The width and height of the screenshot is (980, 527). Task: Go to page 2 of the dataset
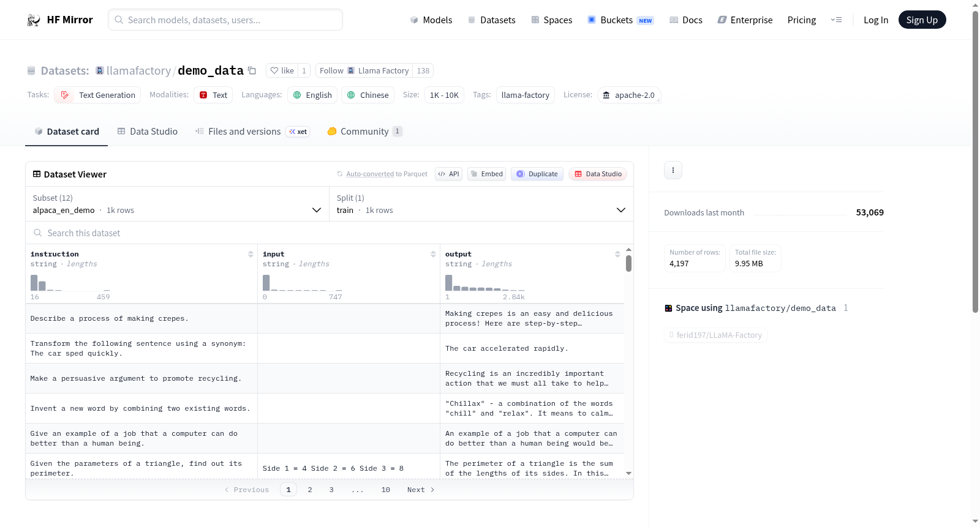(310, 490)
